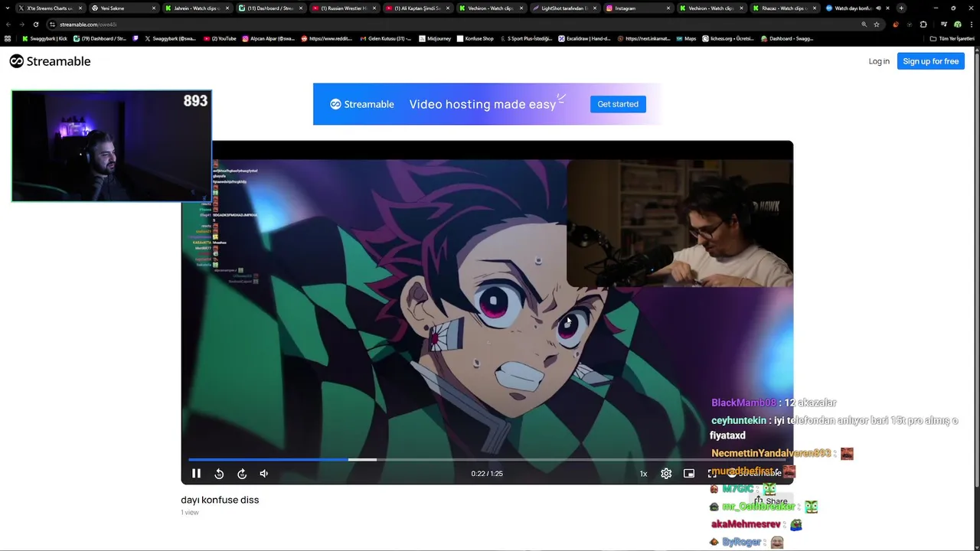Open the reddit.com bookmark
980x551 pixels.
[x=327, y=38]
